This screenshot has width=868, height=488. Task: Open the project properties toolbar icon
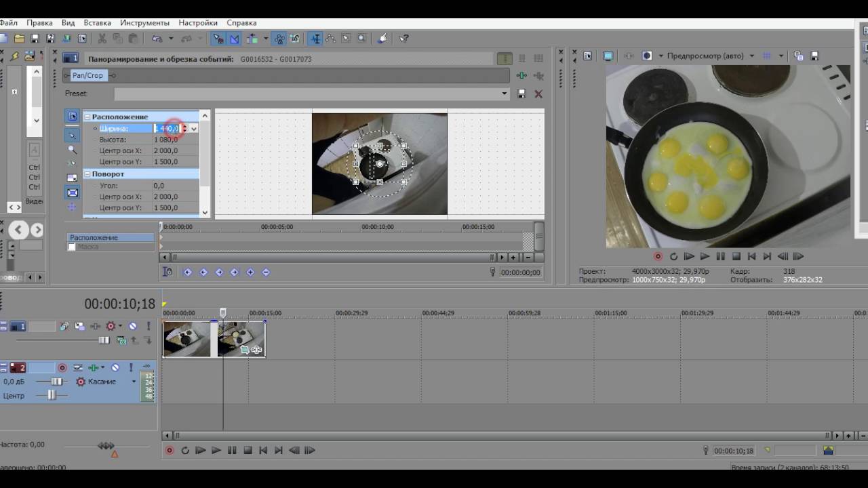click(83, 39)
